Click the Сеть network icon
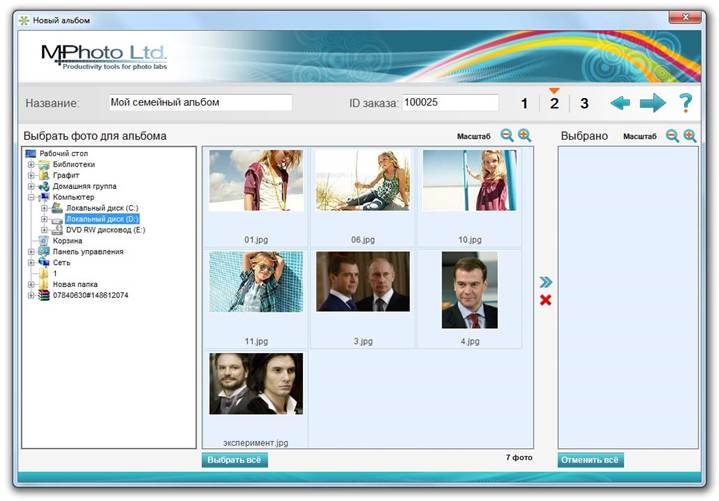The width and height of the screenshot is (719, 501). [x=44, y=263]
